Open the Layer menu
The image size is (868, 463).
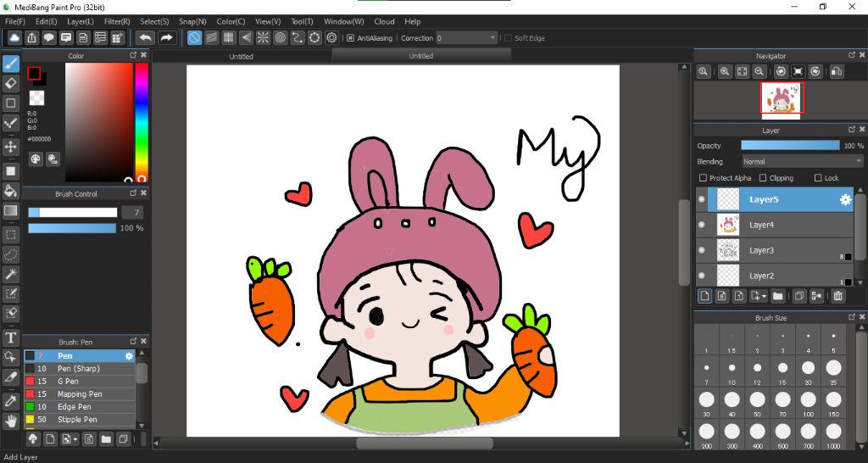coord(81,21)
